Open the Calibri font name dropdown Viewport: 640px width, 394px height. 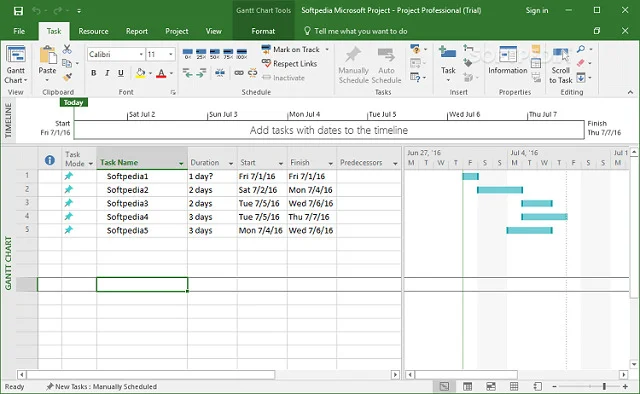[x=141, y=54]
